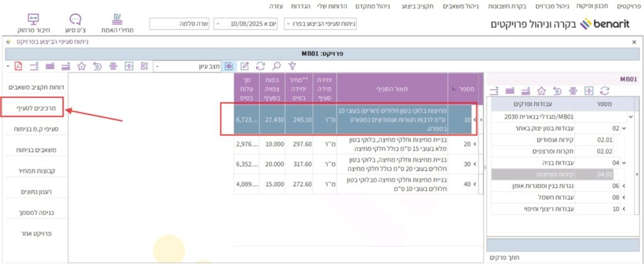Click the search magnifier icon
Screen dimensions: 644x264
275,65
